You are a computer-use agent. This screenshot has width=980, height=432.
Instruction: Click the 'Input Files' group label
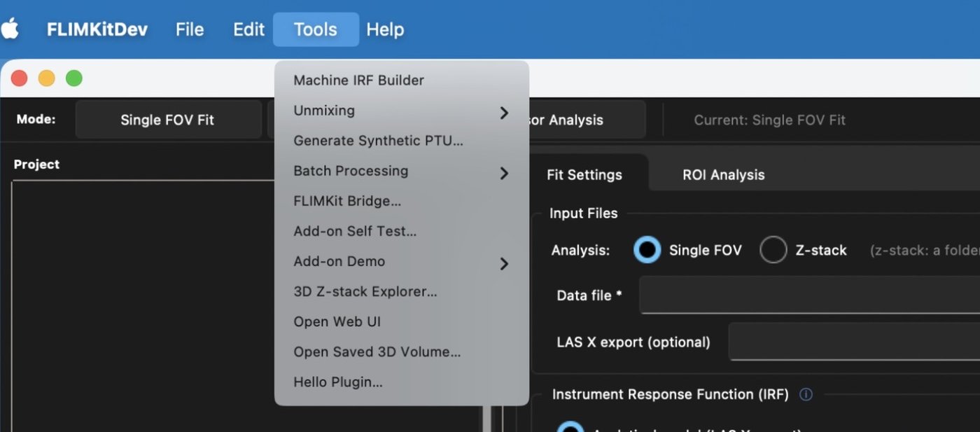click(584, 214)
